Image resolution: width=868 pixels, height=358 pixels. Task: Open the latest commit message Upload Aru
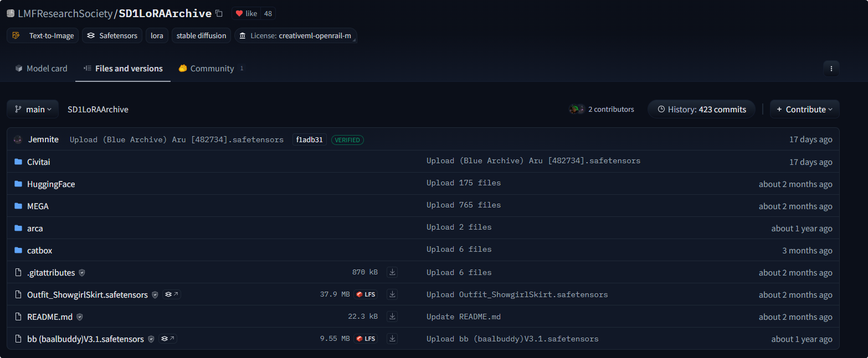[x=177, y=139]
